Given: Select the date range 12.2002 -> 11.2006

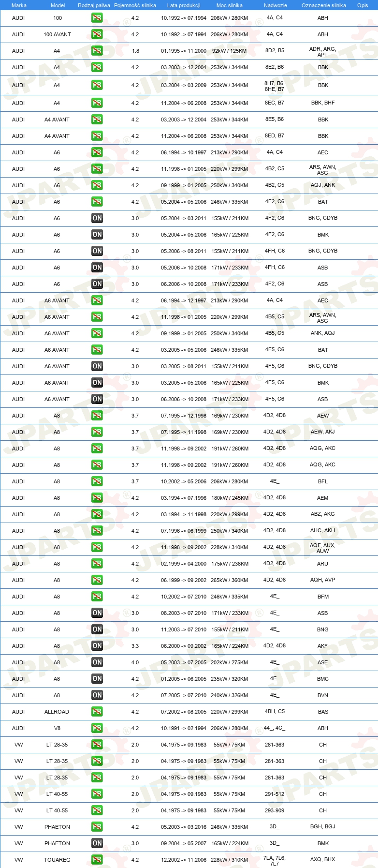Looking at the screenshot, I should (x=184, y=860).
